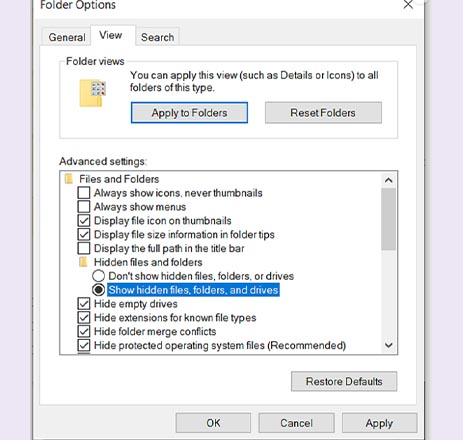The width and height of the screenshot is (463, 440).
Task: Click the scroll up arrow in Advanced settings
Action: (388, 180)
